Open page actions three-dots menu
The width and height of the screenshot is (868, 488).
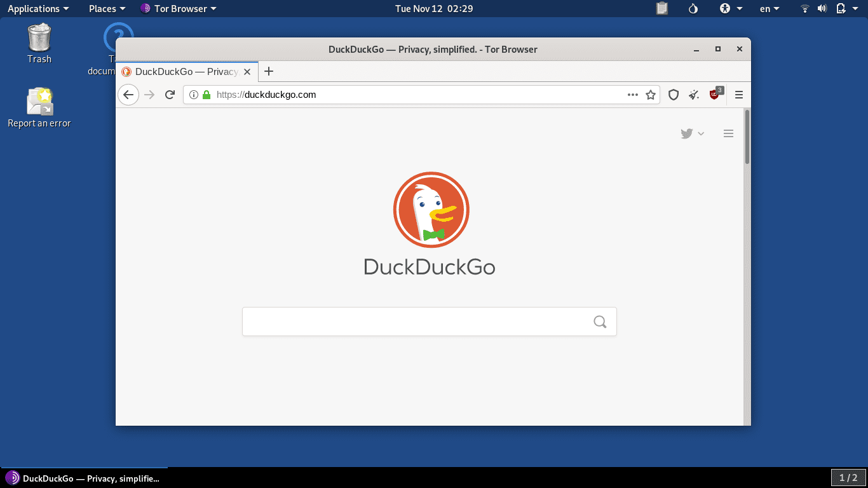pyautogui.click(x=632, y=95)
